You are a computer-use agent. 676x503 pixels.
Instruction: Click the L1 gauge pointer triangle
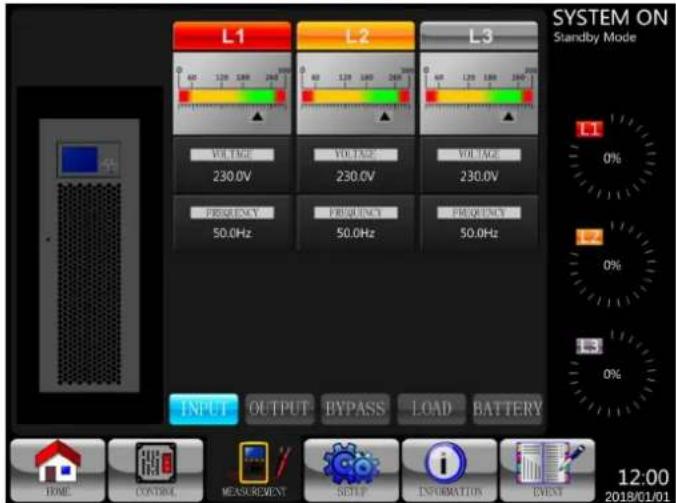point(257,116)
